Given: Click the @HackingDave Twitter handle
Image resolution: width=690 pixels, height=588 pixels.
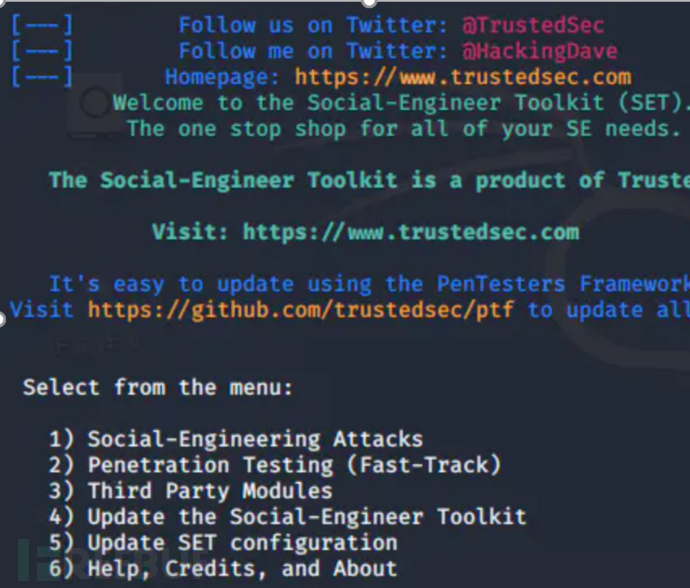Looking at the screenshot, I should coord(539,51).
